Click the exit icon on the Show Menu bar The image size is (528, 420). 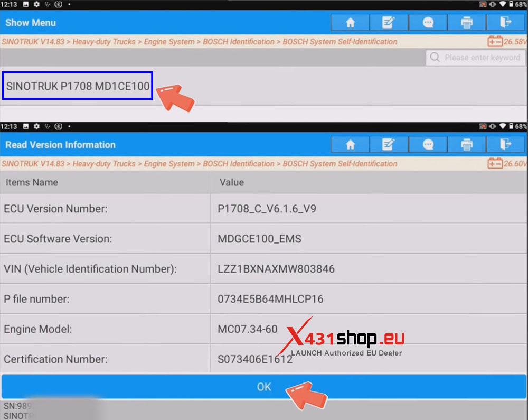505,23
